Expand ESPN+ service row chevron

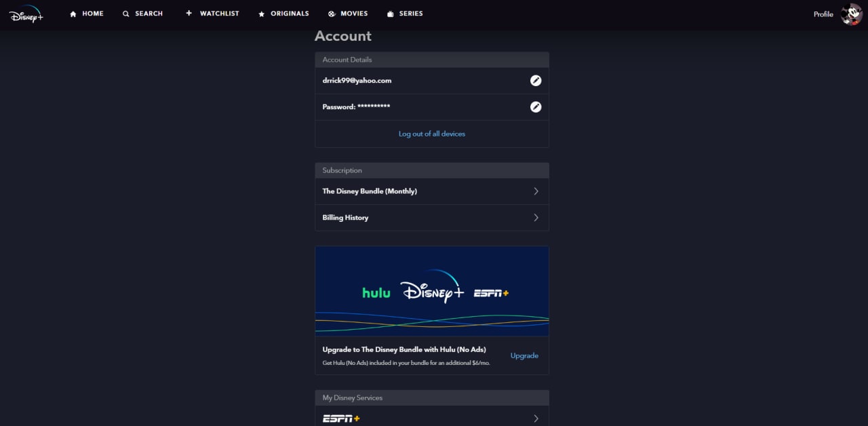[x=536, y=419]
